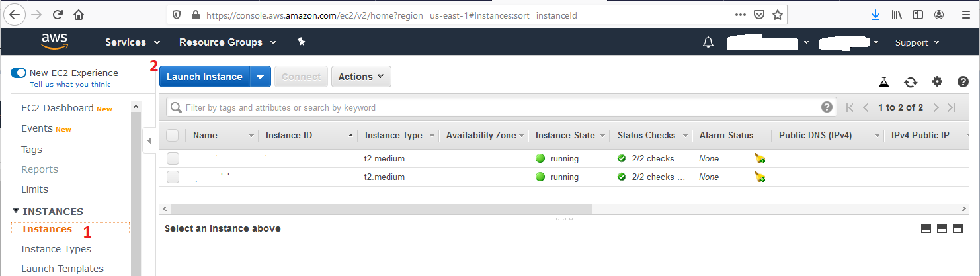This screenshot has width=980, height=276.
Task: Click the browser back arrow button
Action: point(15,14)
